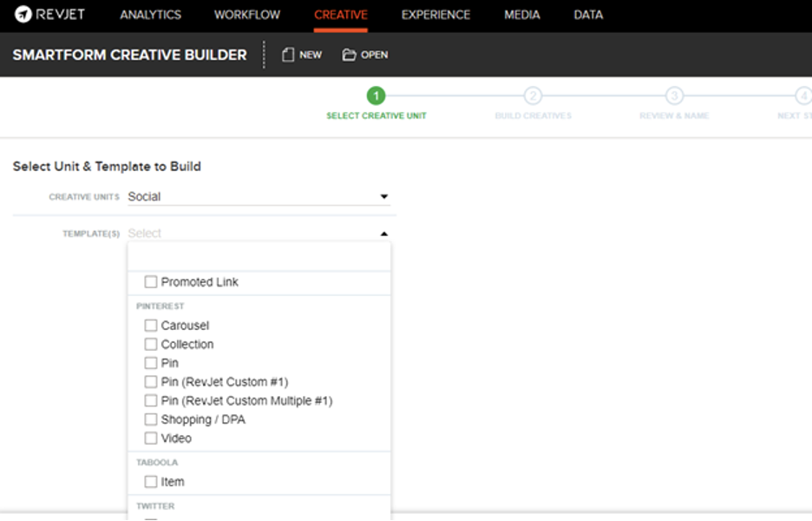
Task: Open the Analytics menu
Action: 150,15
